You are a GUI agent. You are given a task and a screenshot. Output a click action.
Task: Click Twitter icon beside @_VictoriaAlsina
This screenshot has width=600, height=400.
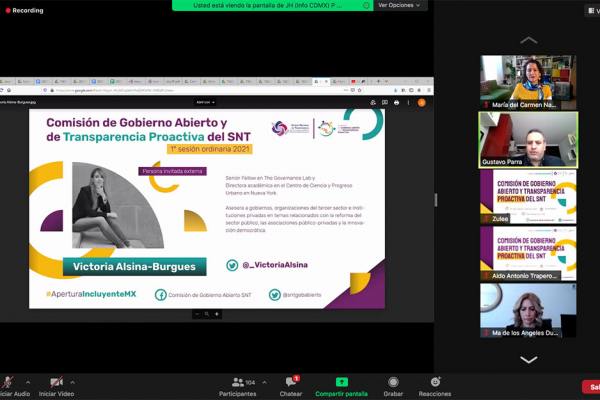[232, 265]
